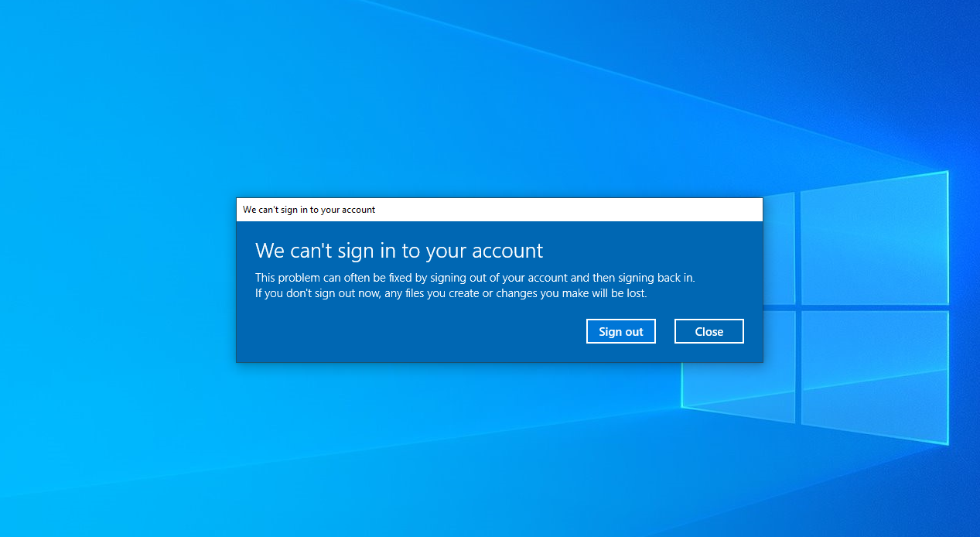
Task: Click the desktop wallpaper below the dialog
Action: (x=495, y=449)
